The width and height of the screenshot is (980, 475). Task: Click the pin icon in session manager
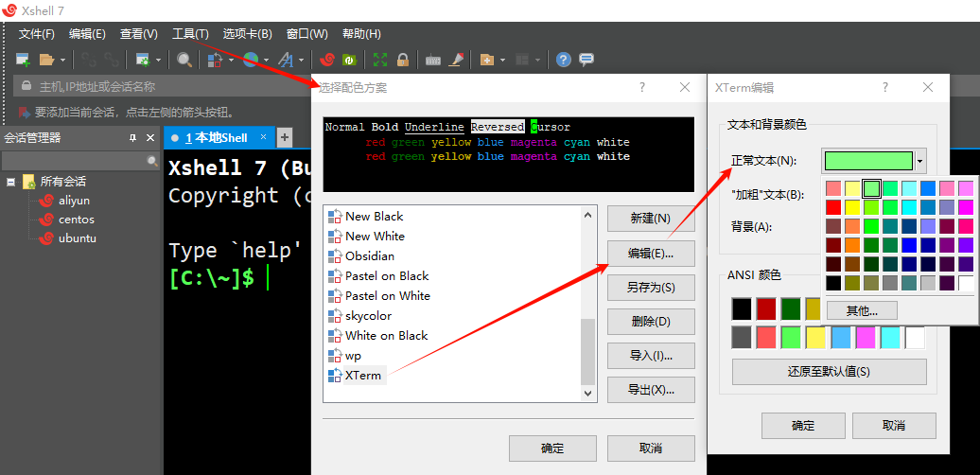(132, 138)
